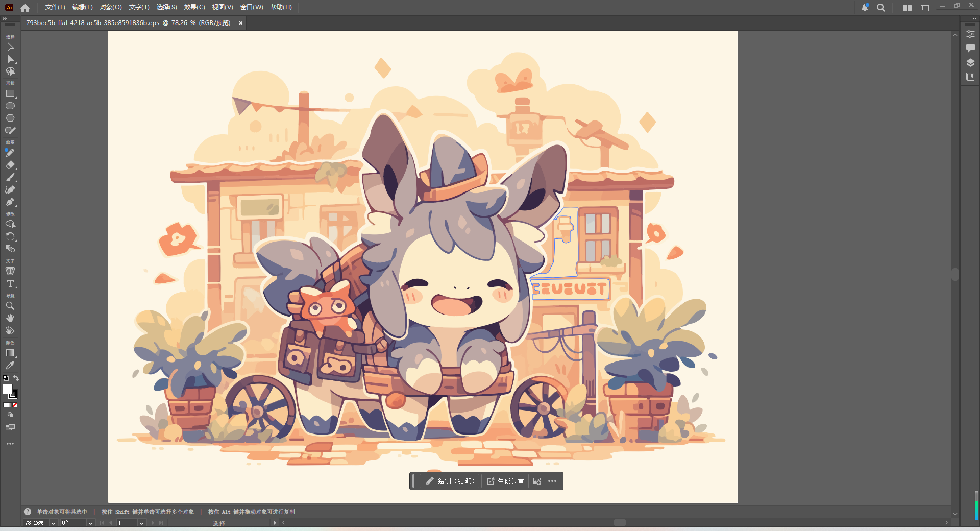The image size is (980, 531).
Task: Open the zoom level 78.26% dropdown
Action: pyautogui.click(x=53, y=523)
